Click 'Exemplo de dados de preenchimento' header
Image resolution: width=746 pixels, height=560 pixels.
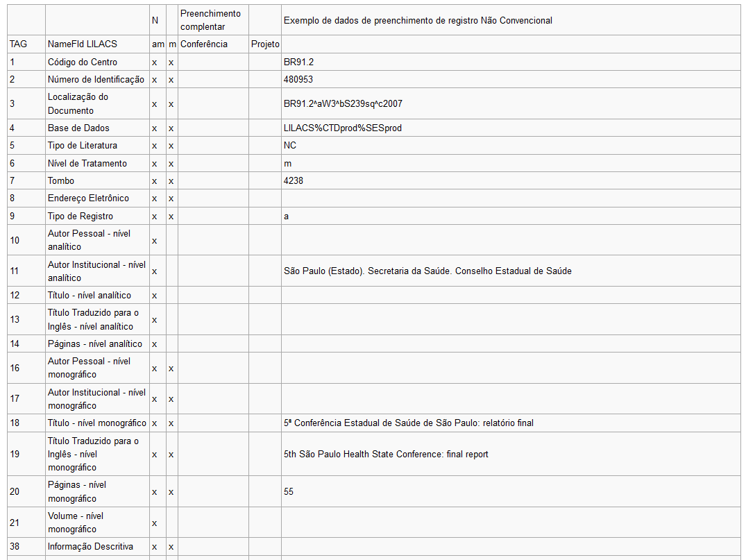418,20
